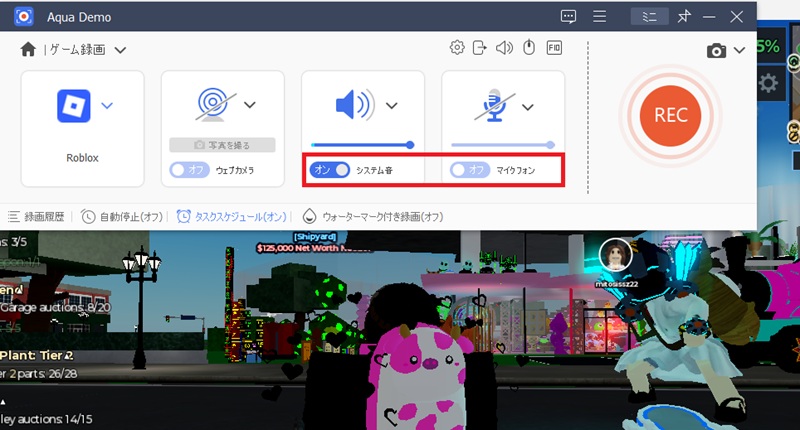The image size is (800, 430).
Task: Open the output export settings icon
Action: (x=480, y=48)
